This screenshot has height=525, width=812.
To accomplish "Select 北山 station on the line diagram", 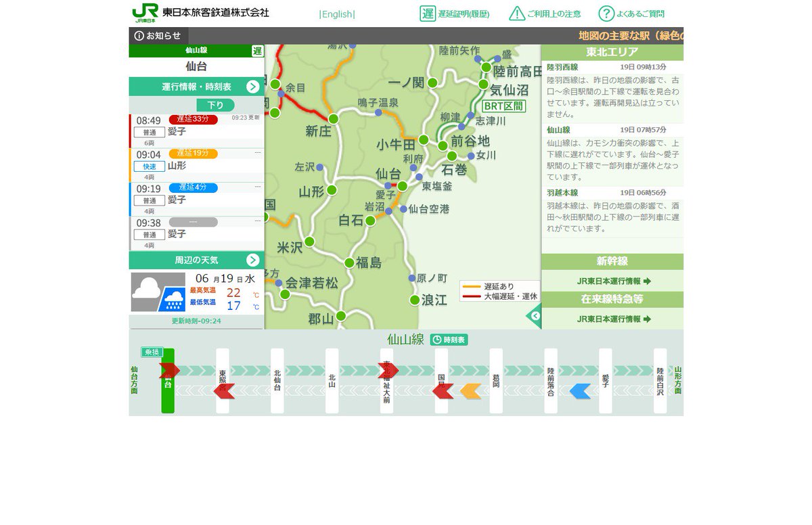I will 332,381.
